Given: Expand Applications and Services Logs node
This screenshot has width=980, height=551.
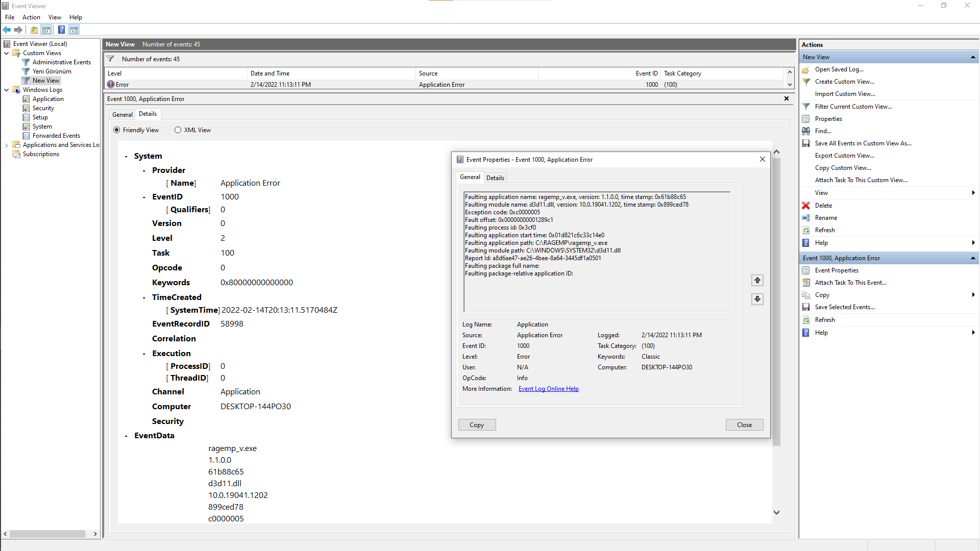Looking at the screenshot, I should pos(6,145).
